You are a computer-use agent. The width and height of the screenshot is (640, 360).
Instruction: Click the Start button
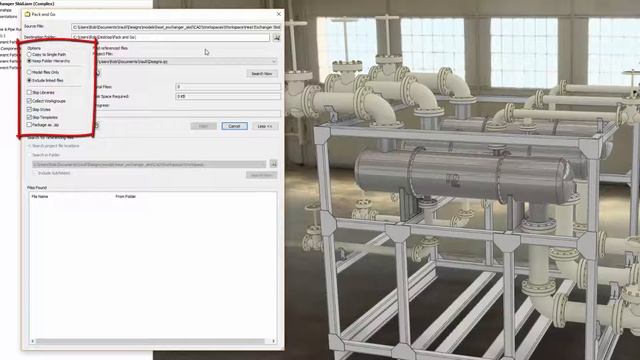coord(203,126)
